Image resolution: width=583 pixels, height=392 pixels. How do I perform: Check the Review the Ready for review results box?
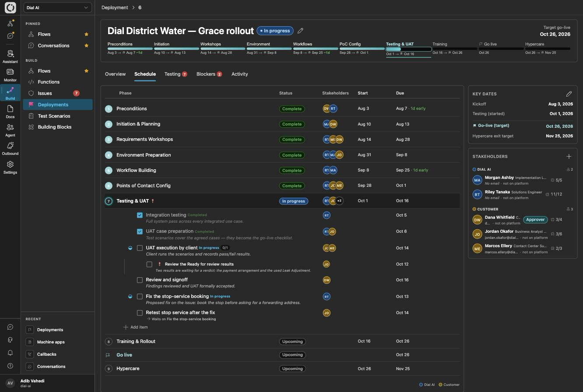point(149,264)
